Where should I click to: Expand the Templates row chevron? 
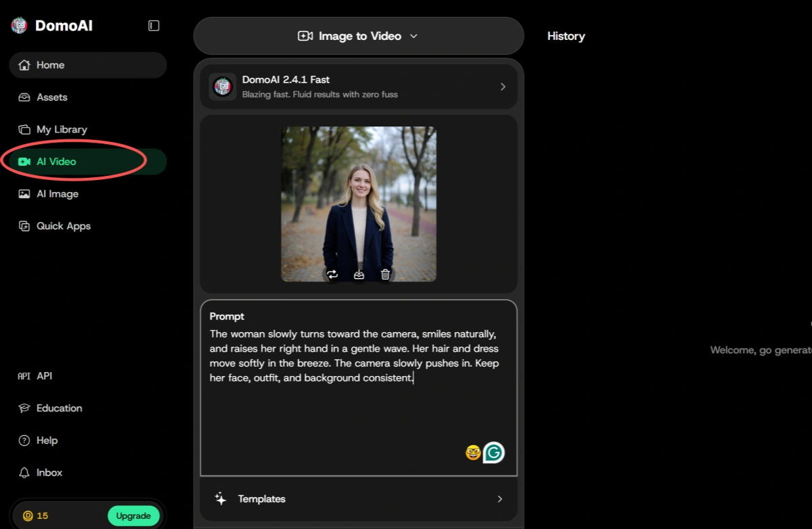[500, 499]
